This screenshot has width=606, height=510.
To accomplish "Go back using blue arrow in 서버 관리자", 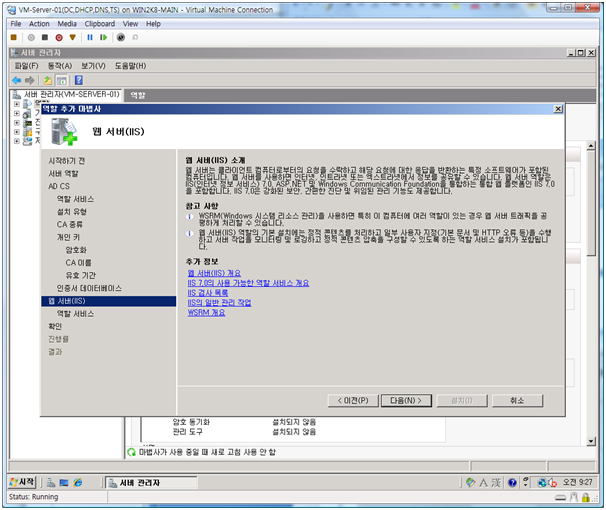I will click(17, 80).
